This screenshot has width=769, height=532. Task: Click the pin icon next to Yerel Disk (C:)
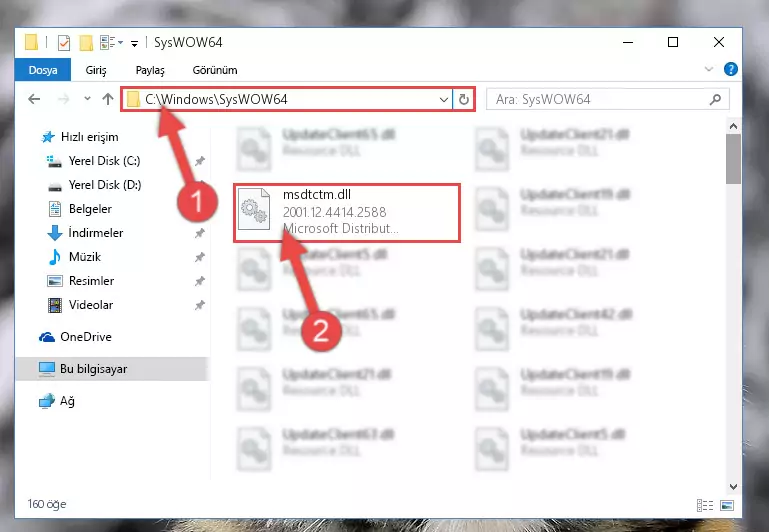200,161
